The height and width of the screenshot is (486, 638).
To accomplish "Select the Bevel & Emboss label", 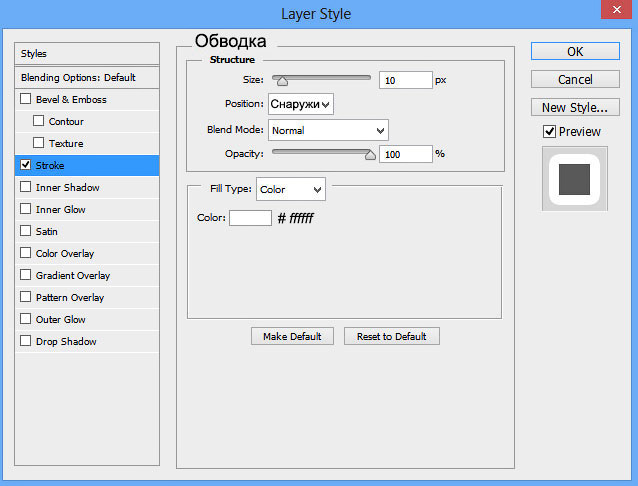I will click(71, 100).
